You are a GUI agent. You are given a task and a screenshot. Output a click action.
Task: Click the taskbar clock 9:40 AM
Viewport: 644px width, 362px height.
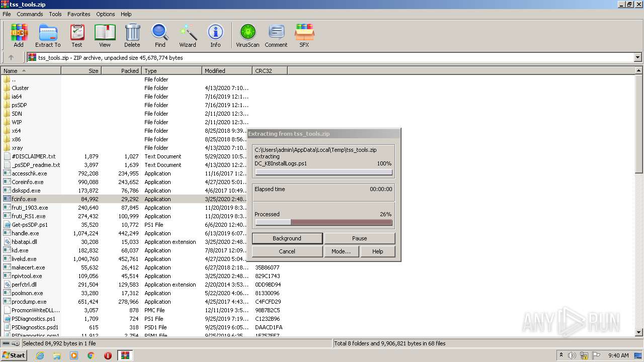pos(618,355)
